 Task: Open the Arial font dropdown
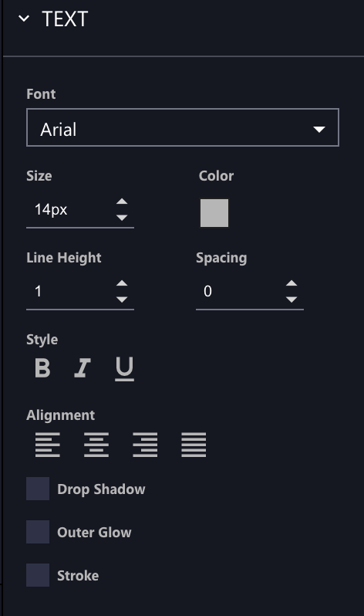pos(183,127)
